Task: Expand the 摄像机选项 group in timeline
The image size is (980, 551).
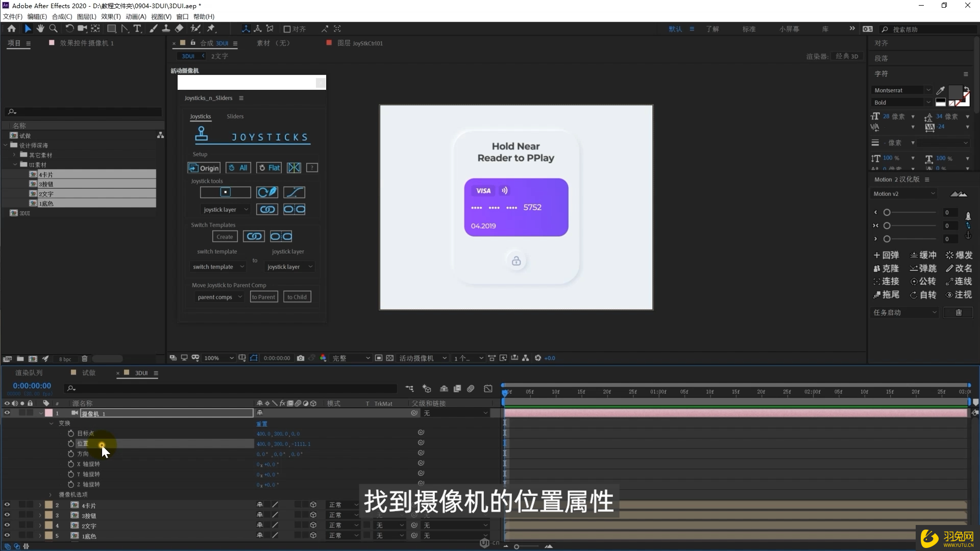Action: click(x=50, y=494)
